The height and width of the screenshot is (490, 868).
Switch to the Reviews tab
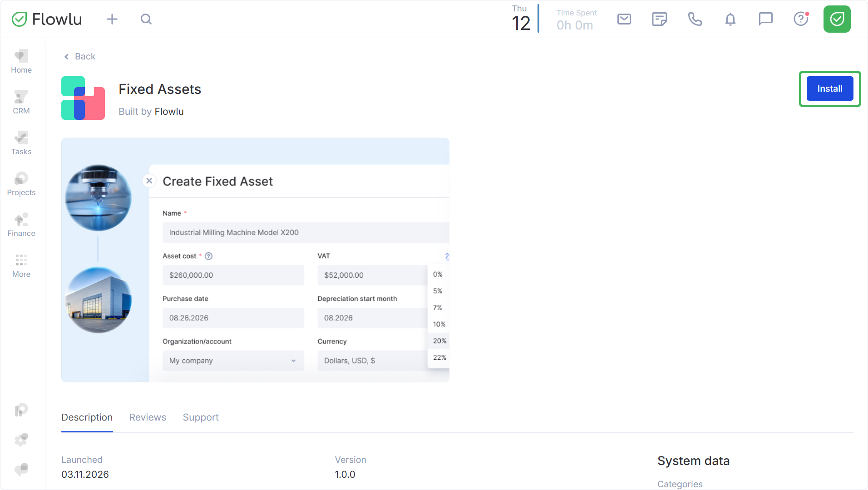pos(148,417)
